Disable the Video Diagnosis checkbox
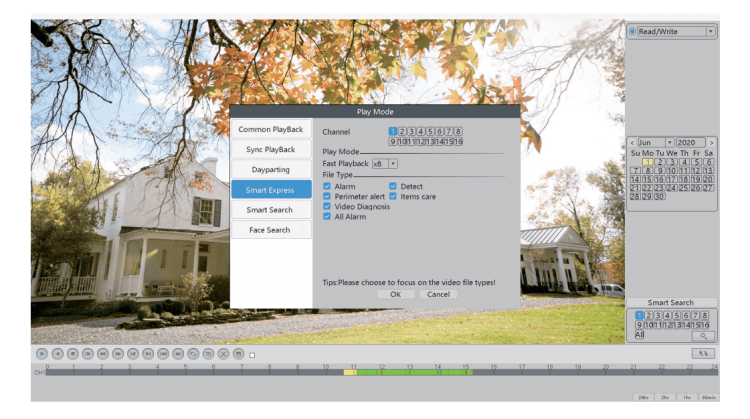This screenshot has width=750, height=419. (327, 206)
